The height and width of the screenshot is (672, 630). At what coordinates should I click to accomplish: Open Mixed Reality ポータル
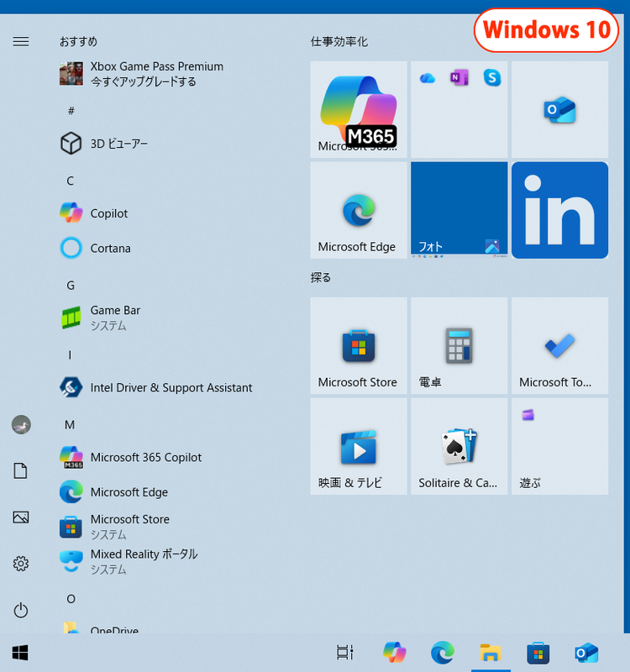pyautogui.click(x=129, y=561)
